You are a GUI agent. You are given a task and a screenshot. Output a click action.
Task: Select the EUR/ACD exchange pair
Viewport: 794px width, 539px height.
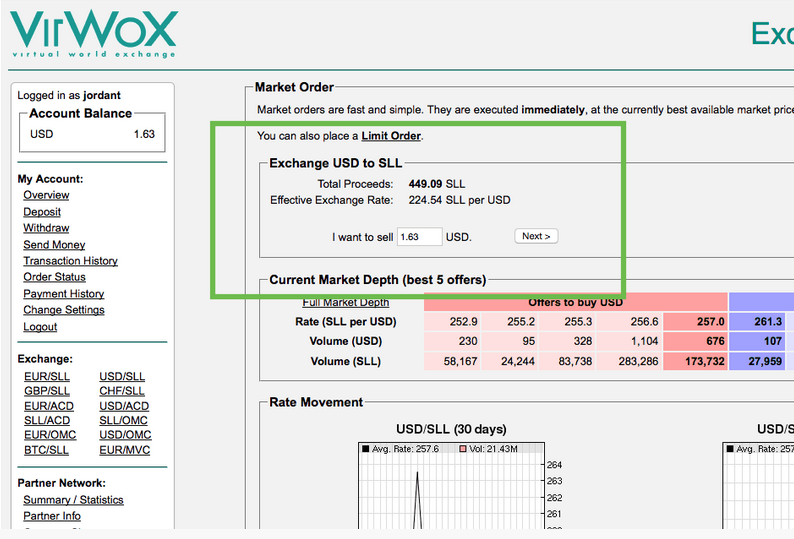pyautogui.click(x=49, y=406)
